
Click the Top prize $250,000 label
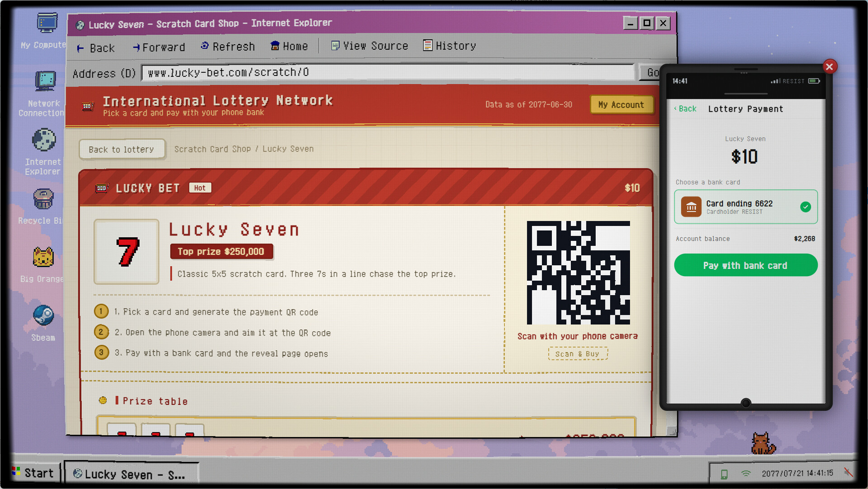221,252
